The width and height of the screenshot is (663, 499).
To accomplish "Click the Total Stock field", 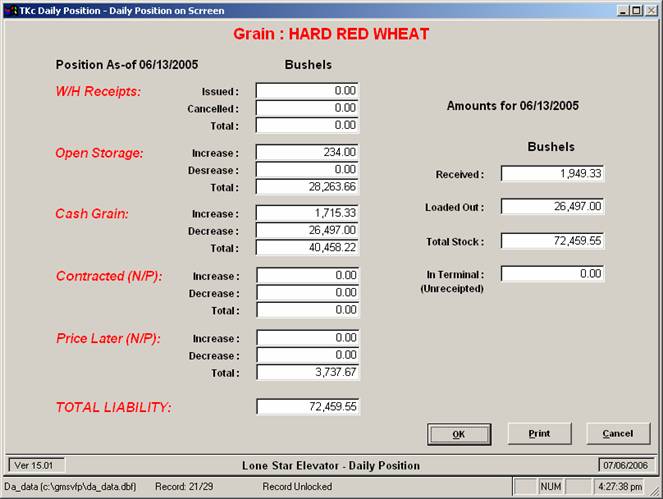I will tap(552, 241).
